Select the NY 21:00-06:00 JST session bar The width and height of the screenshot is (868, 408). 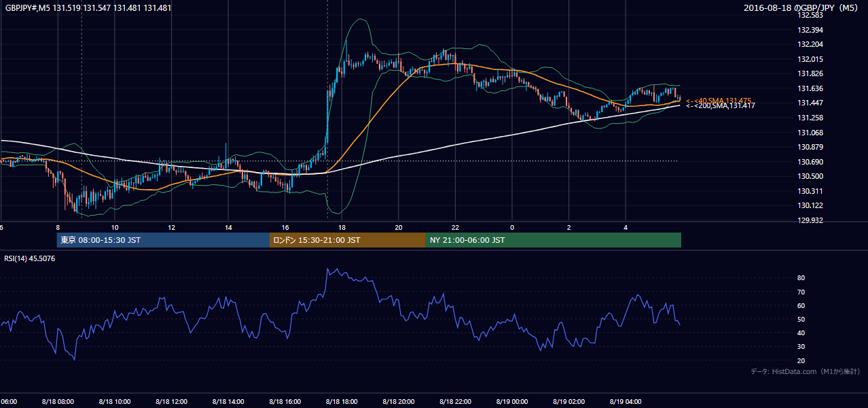click(x=554, y=240)
